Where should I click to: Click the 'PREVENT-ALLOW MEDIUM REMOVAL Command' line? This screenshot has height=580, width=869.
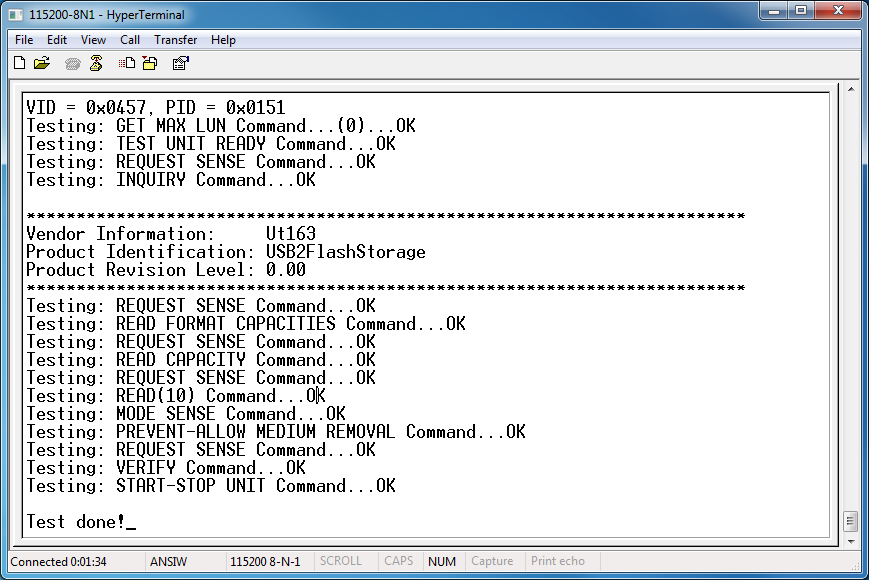[275, 432]
